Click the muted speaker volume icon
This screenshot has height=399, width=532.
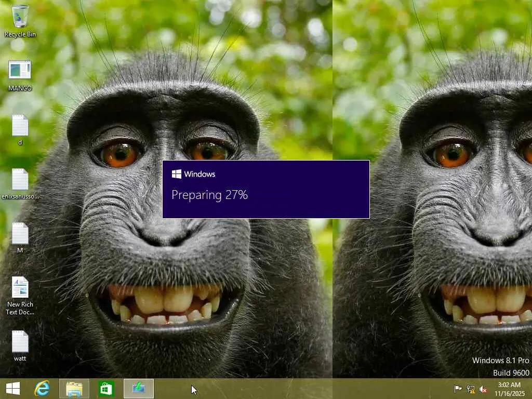coord(483,389)
